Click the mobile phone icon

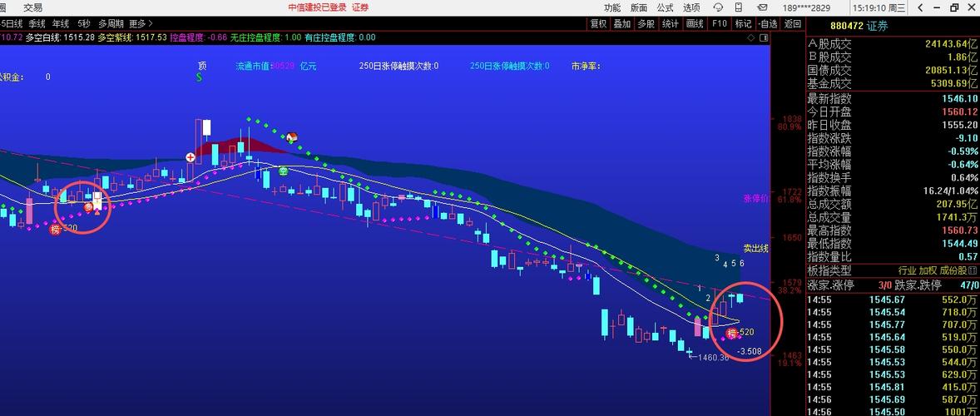point(739,7)
